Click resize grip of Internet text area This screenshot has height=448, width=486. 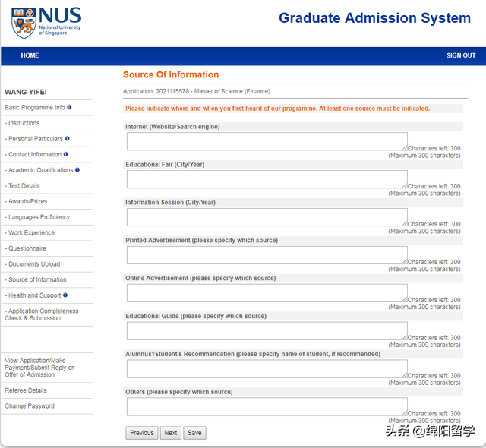click(405, 148)
